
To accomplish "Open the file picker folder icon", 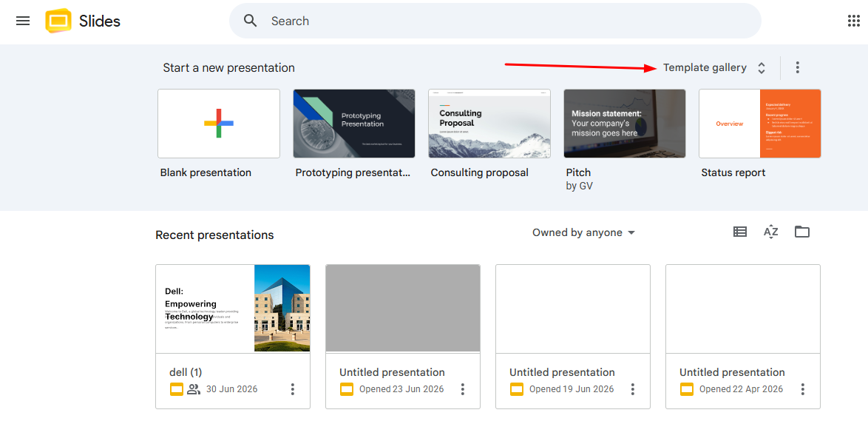I will pos(801,232).
